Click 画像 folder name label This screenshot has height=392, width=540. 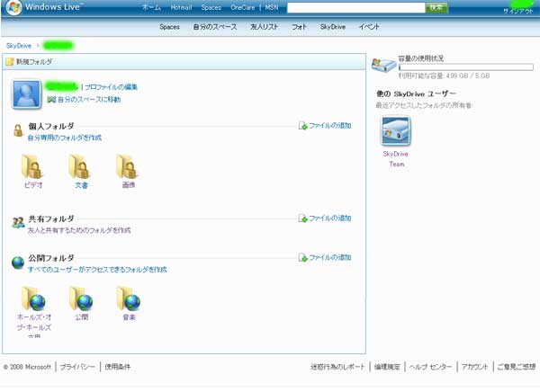[129, 185]
